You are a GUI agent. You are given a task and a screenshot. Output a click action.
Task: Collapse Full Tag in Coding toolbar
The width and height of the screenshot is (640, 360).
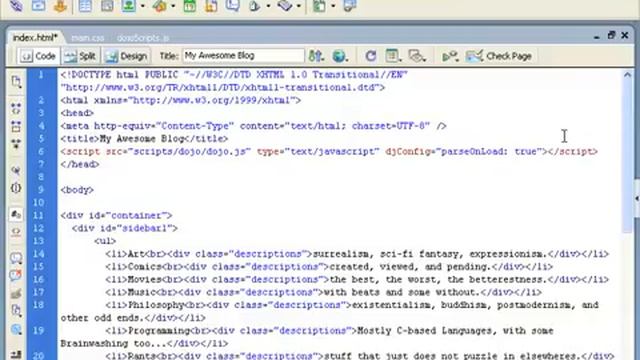pos(16,108)
